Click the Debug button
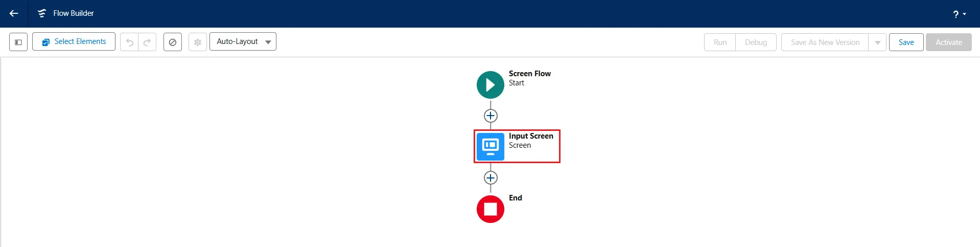Image resolution: width=980 pixels, height=247 pixels. click(x=756, y=42)
